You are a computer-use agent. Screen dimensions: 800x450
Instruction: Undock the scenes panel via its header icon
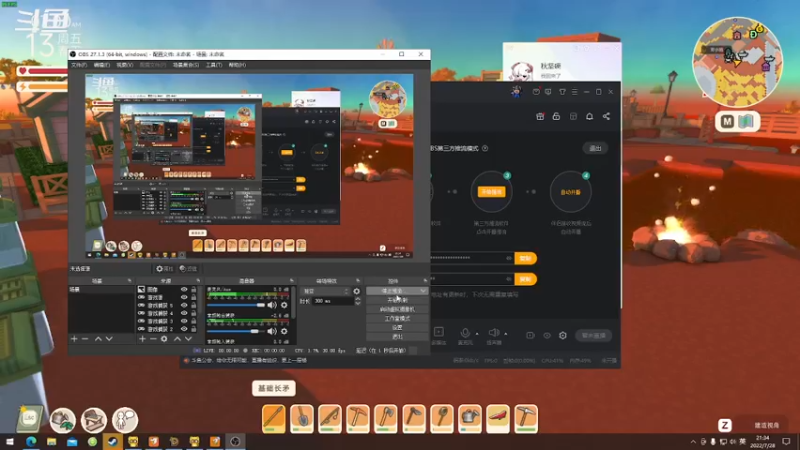[x=130, y=281]
